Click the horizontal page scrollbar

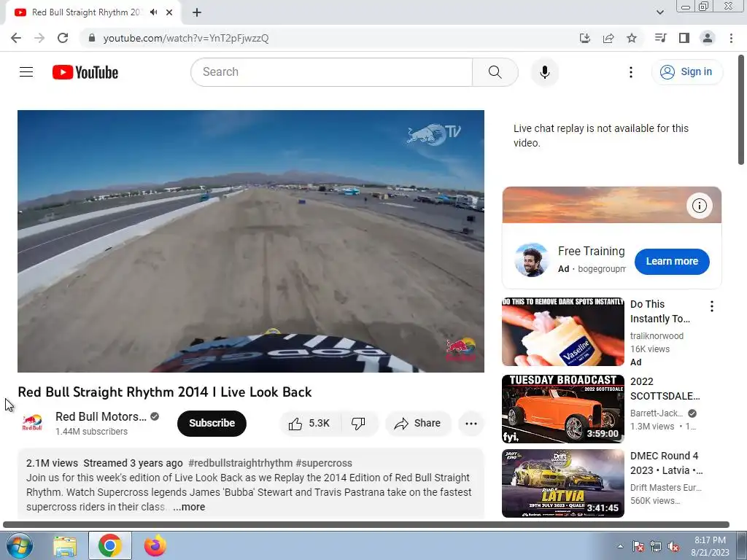(x=366, y=525)
